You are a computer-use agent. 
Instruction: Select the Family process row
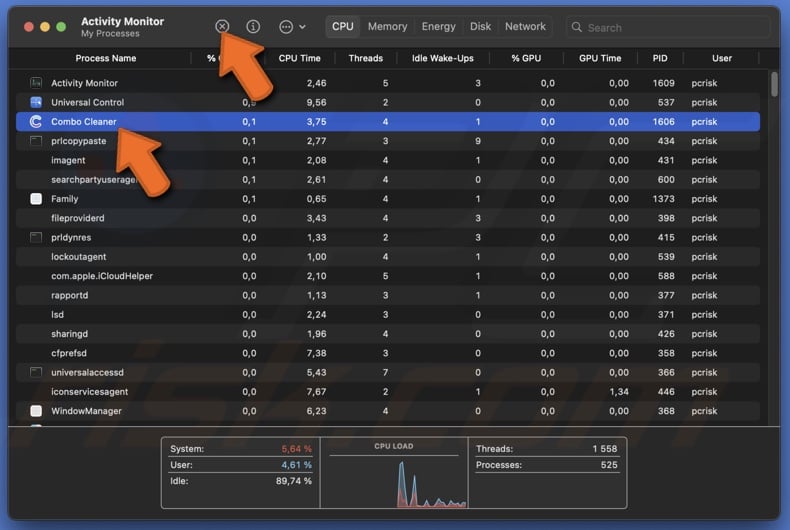[388, 198]
